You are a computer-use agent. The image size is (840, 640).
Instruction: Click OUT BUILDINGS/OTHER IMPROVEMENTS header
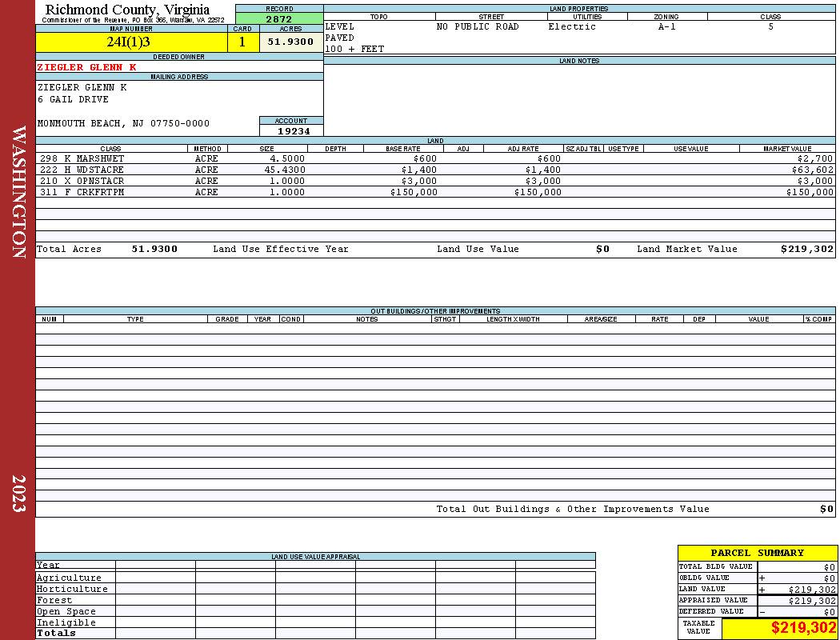point(435,311)
